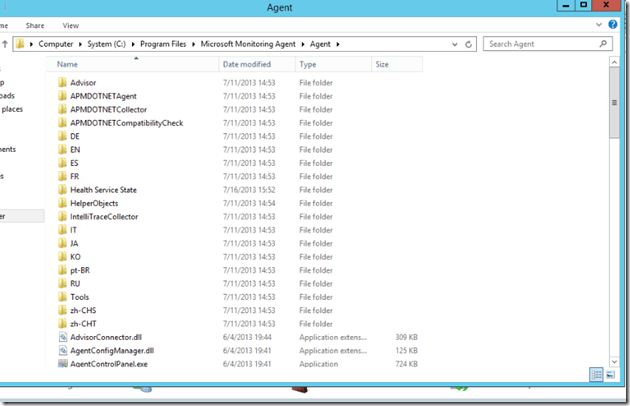Switch to large icons view
Image resolution: width=630 pixels, height=406 pixels.
click(610, 374)
